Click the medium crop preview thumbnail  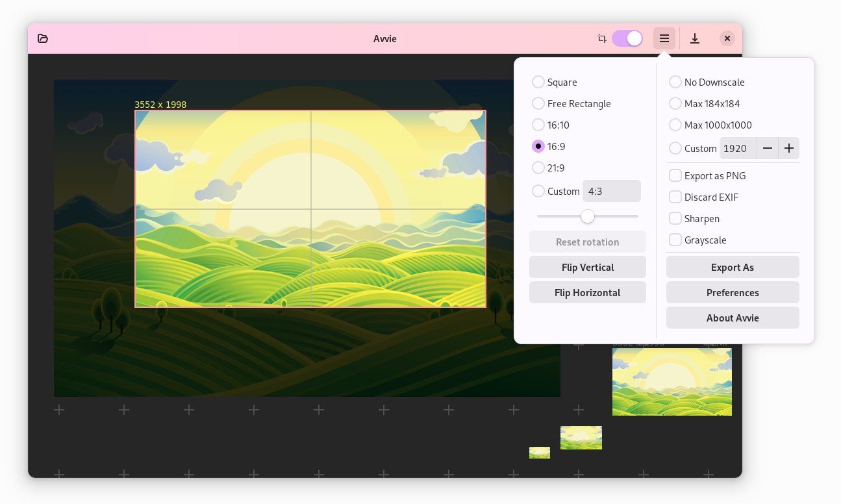pyautogui.click(x=581, y=438)
